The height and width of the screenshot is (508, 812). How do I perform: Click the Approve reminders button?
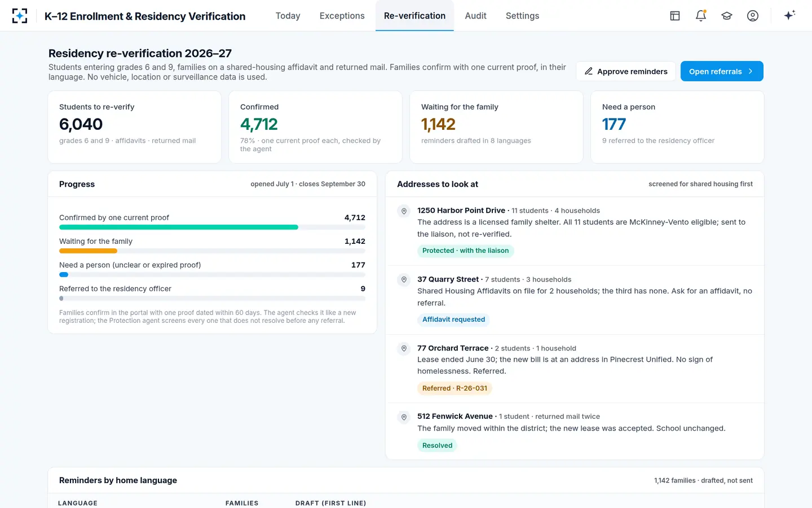(x=626, y=71)
